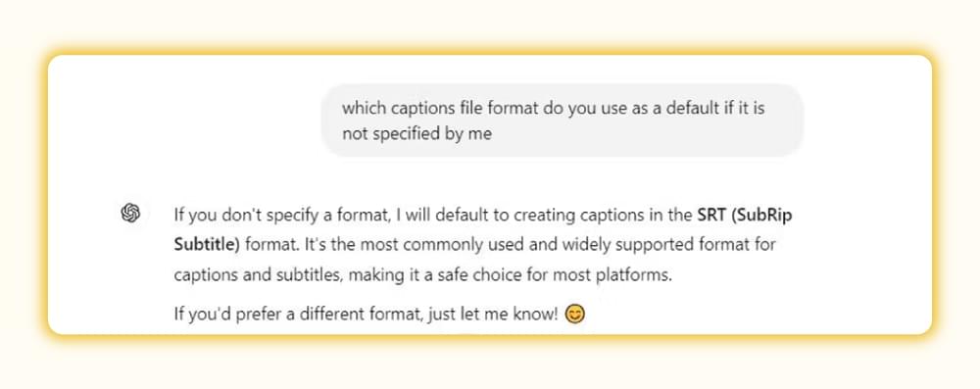Click 'If you'd prefer a different format'
Viewport: 980px width, 389px height.
(295, 315)
